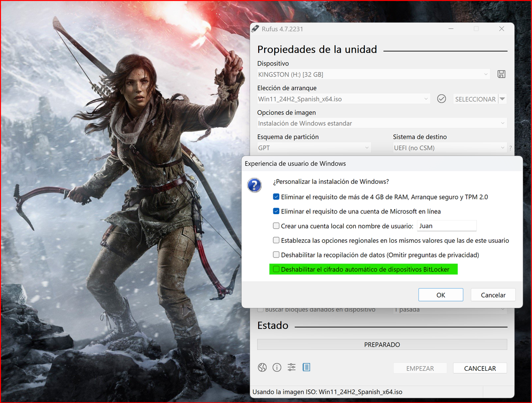Viewport: 532px width, 403px height.
Task: Open the bad blocks passes '1 pasada' dropdown
Action: (x=449, y=310)
